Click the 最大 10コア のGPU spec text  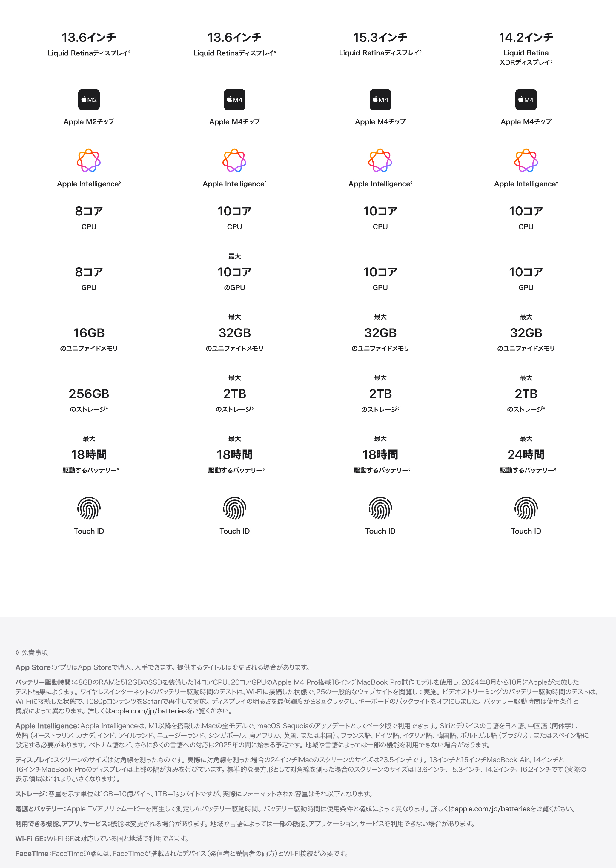click(x=234, y=272)
